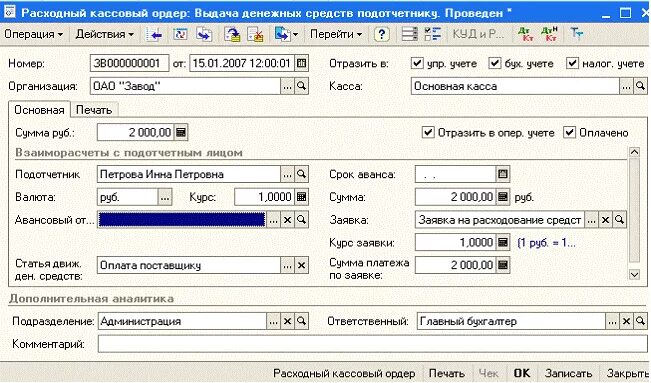Clear the Заявка field with X
This screenshot has height=383, width=651.
(605, 220)
